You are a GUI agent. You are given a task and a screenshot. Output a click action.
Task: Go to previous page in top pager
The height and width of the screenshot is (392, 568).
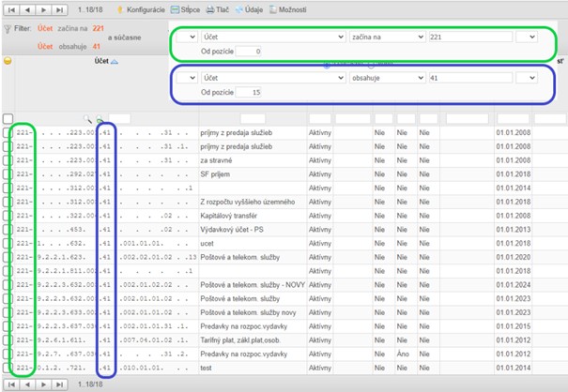[27, 8]
